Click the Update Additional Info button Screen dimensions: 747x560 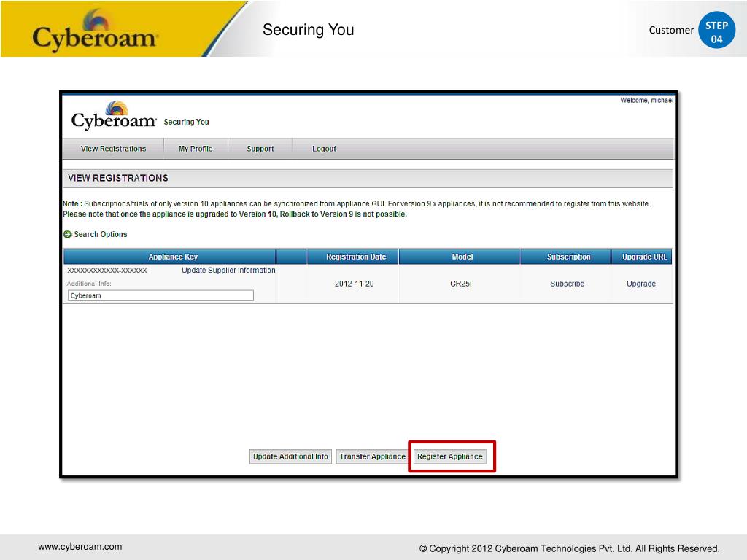tap(290, 456)
